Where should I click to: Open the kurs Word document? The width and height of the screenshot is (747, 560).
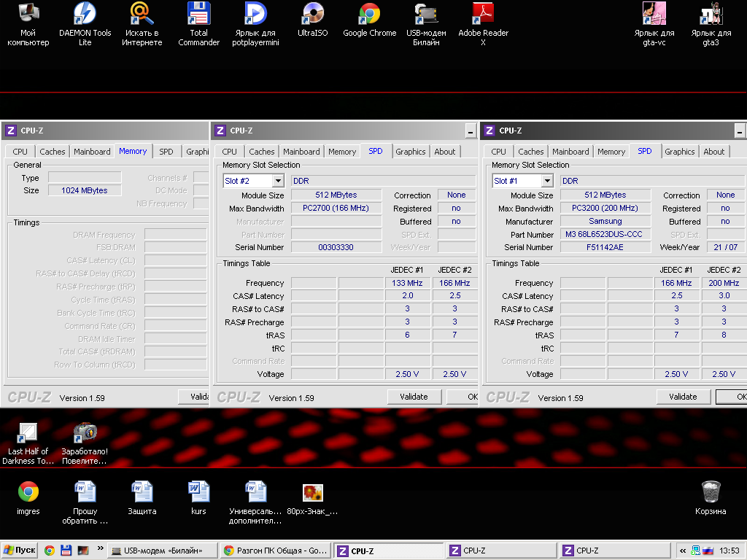198,491
